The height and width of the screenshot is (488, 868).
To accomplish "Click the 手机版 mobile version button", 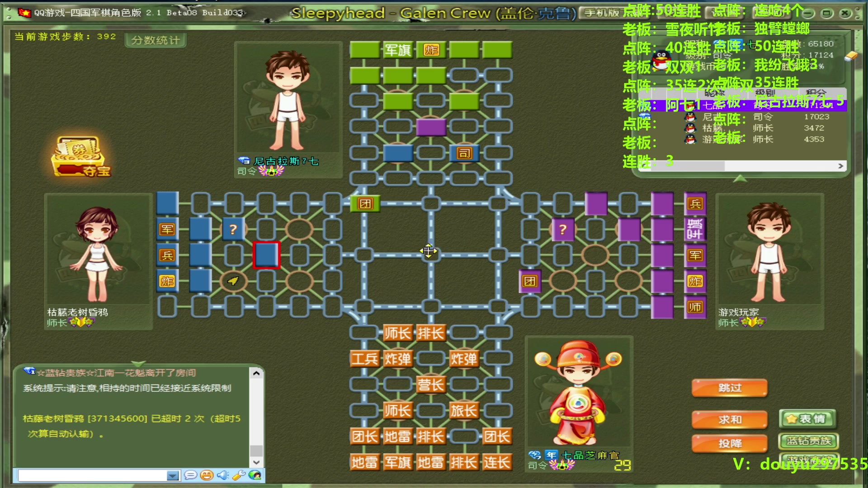I will click(x=601, y=13).
